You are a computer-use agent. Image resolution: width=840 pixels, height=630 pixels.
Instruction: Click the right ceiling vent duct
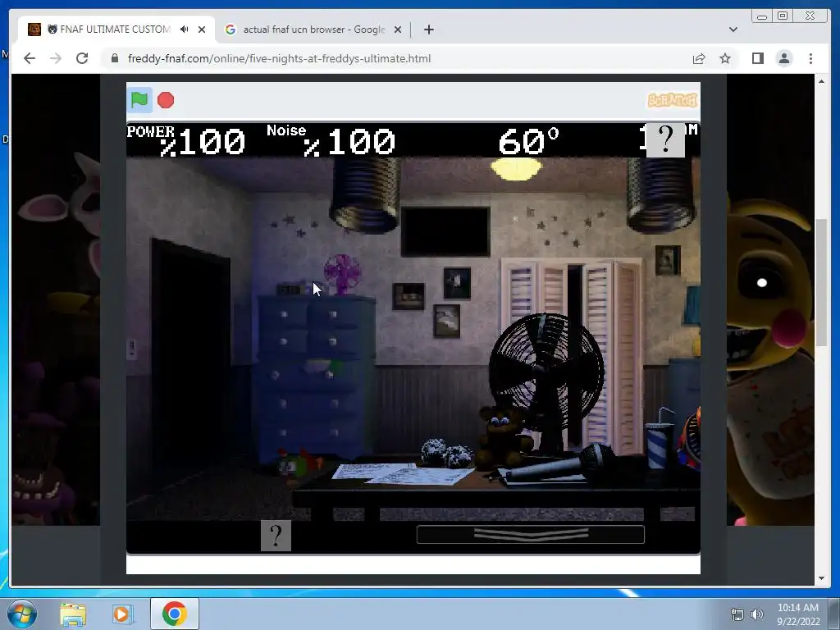tap(662, 194)
